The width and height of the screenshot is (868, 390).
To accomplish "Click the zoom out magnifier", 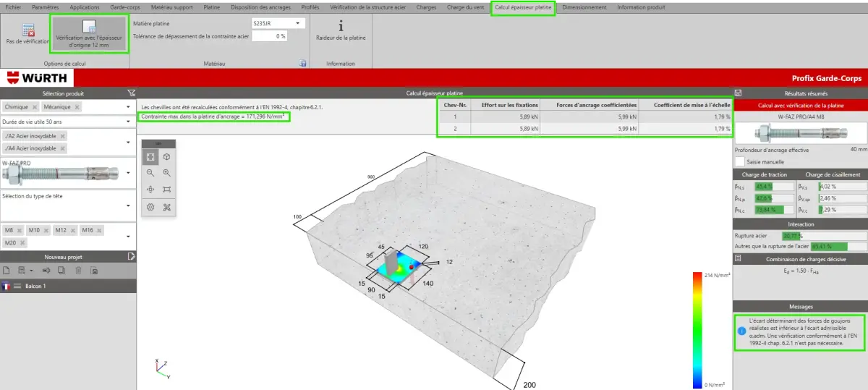I will pyautogui.click(x=150, y=173).
